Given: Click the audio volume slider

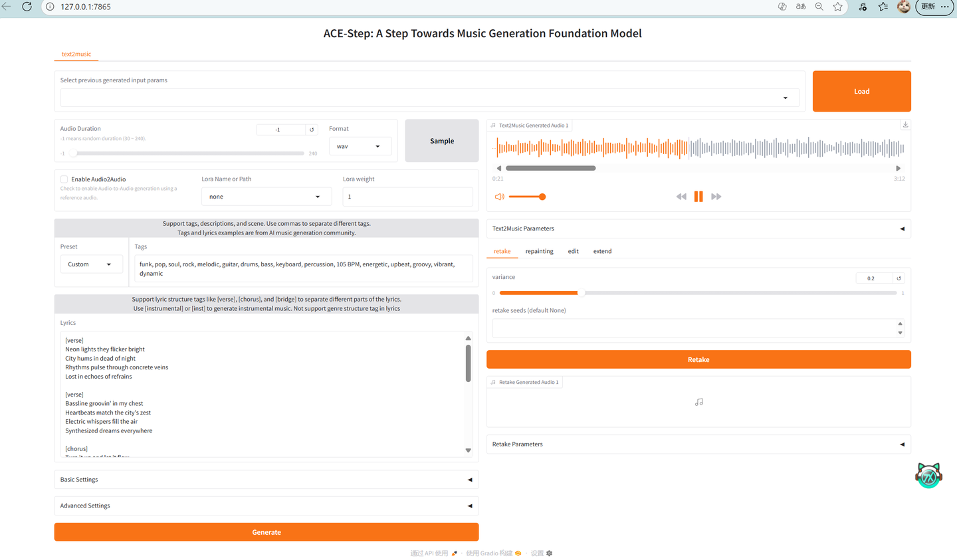Looking at the screenshot, I should [x=527, y=197].
